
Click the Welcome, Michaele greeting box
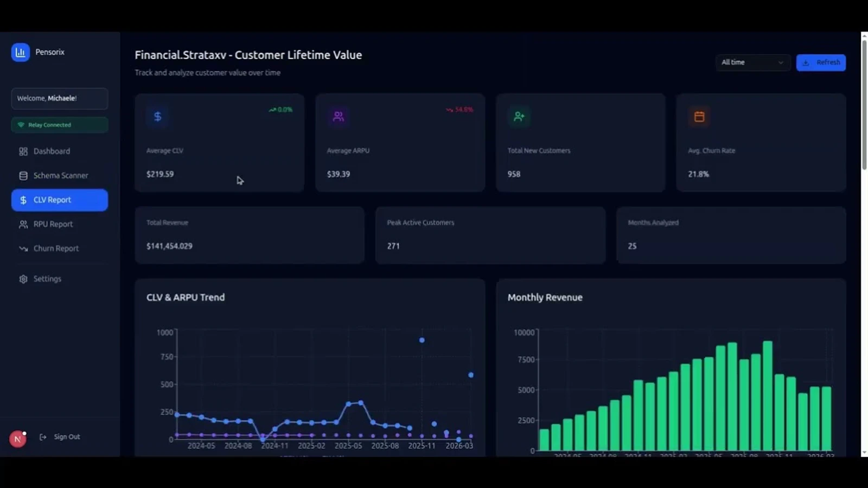tap(59, 98)
